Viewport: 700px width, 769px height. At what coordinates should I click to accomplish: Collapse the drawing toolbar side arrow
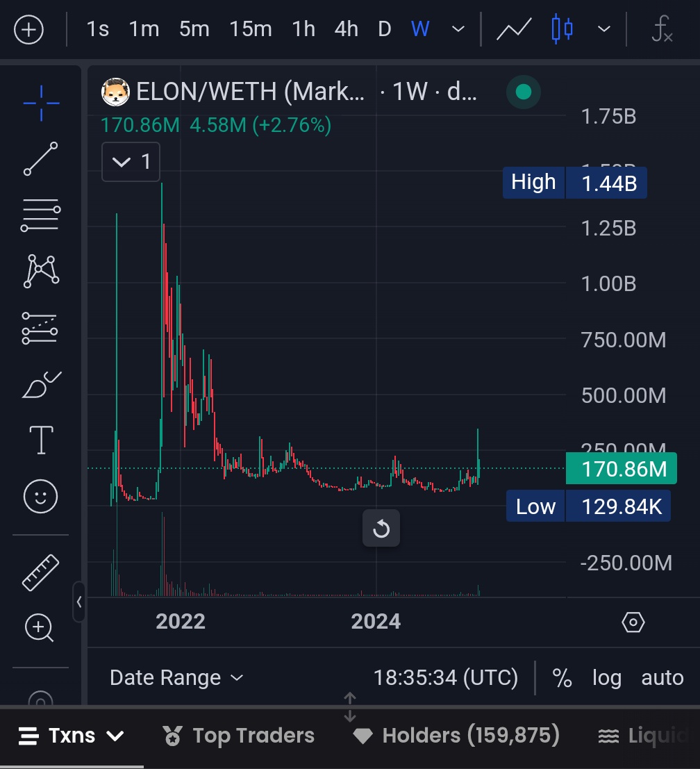coord(79,602)
